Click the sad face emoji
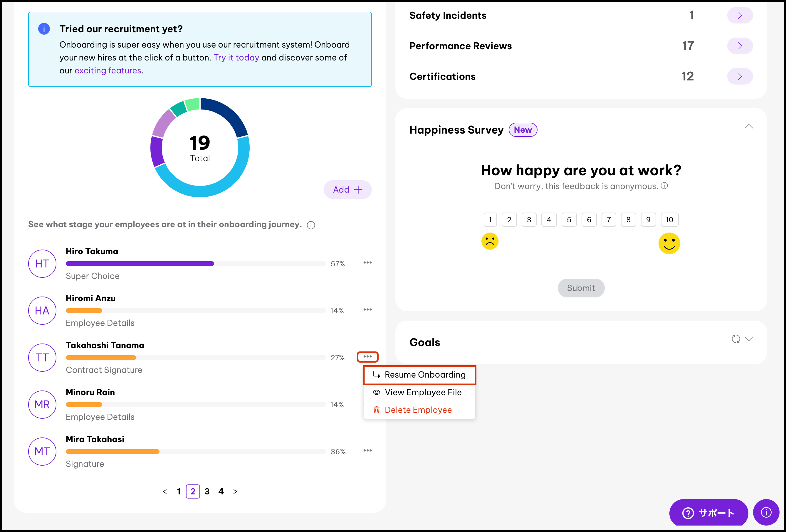 [x=490, y=241]
